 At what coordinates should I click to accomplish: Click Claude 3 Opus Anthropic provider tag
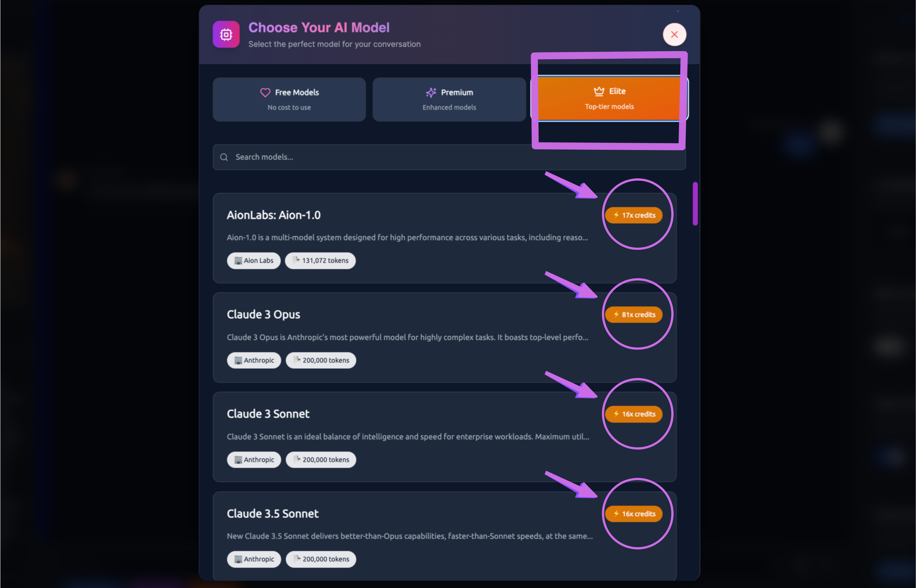[254, 360]
